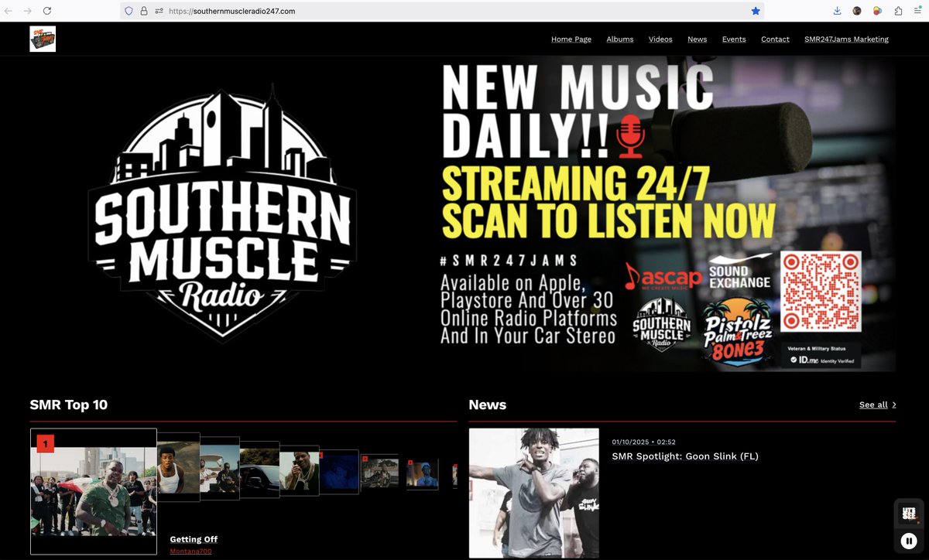The width and height of the screenshot is (929, 560).
Task: Click the #SMR247JAMS hashtag text
Action: 509,261
